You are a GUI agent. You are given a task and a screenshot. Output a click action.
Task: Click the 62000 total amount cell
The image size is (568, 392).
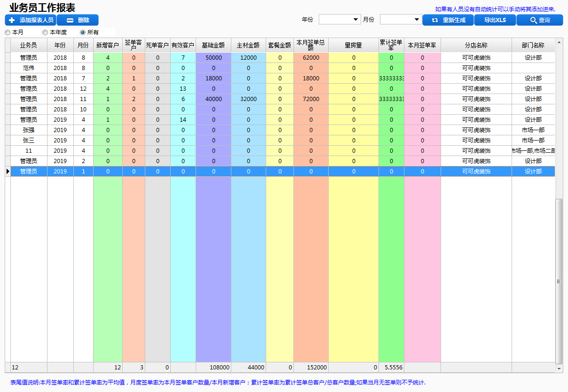311,58
